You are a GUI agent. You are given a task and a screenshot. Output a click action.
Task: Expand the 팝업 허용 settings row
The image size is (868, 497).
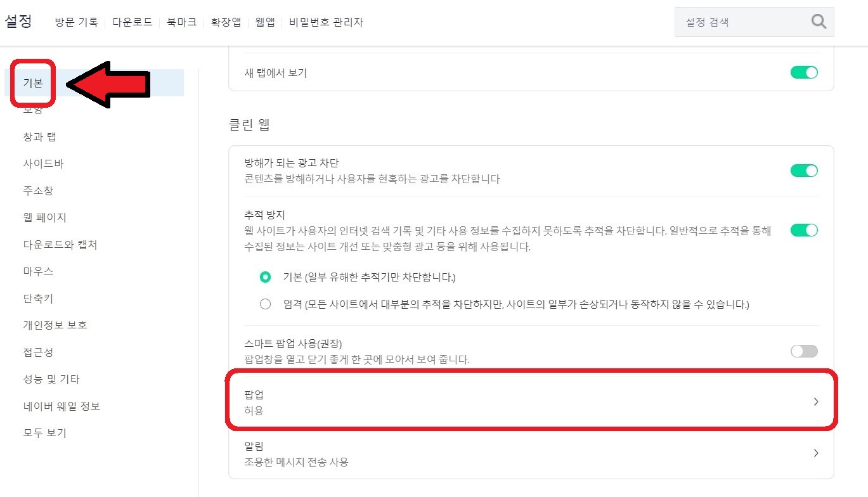click(x=816, y=401)
